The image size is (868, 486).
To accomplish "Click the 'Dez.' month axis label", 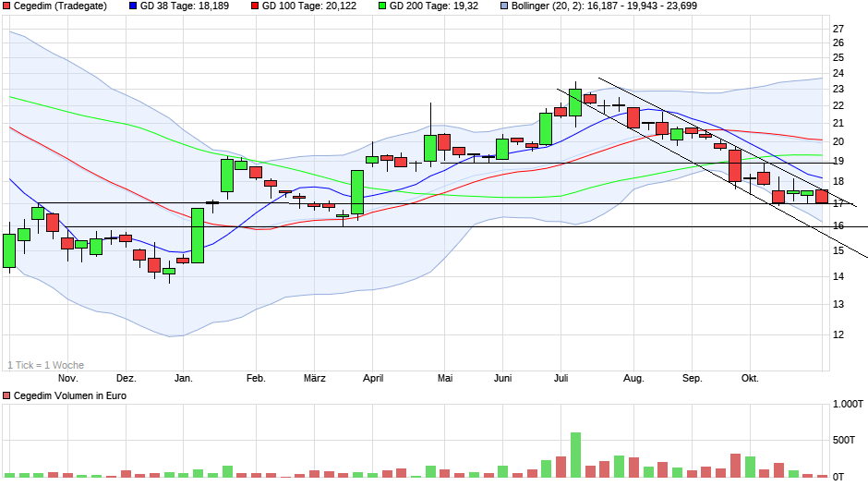I will (127, 379).
